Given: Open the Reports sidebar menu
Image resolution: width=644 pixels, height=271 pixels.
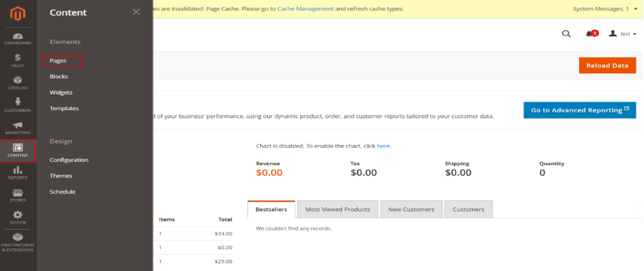Looking at the screenshot, I should 18,172.
